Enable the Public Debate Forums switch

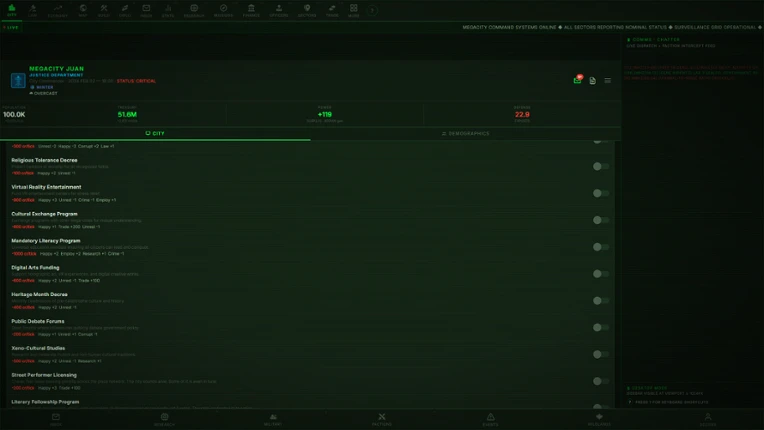(601, 328)
